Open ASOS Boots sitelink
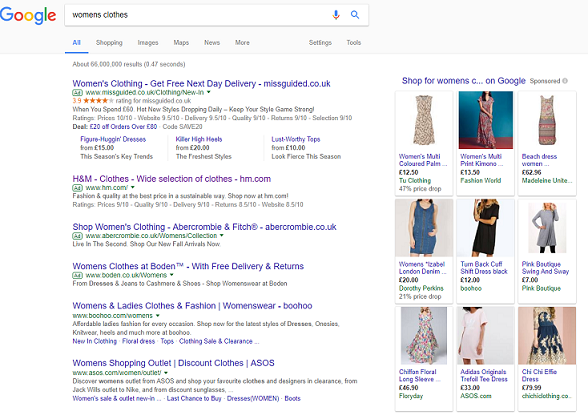 tap(292, 399)
